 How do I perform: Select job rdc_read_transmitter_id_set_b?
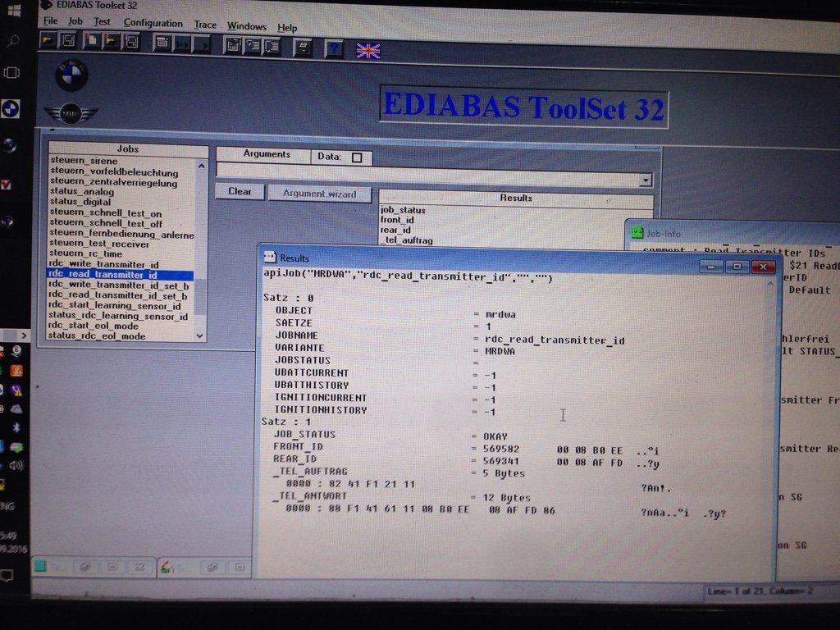tap(118, 295)
